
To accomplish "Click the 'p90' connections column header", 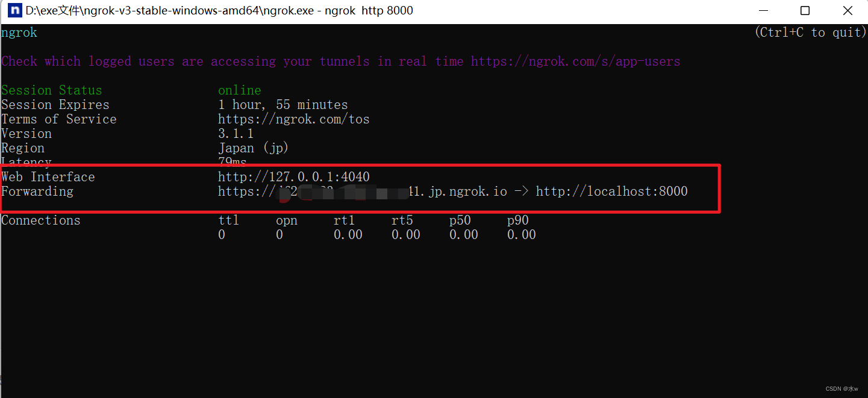I will pos(518,220).
